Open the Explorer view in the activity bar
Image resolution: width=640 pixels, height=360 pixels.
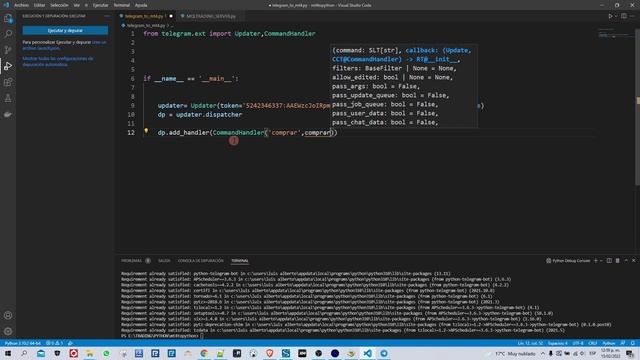pos(8,18)
